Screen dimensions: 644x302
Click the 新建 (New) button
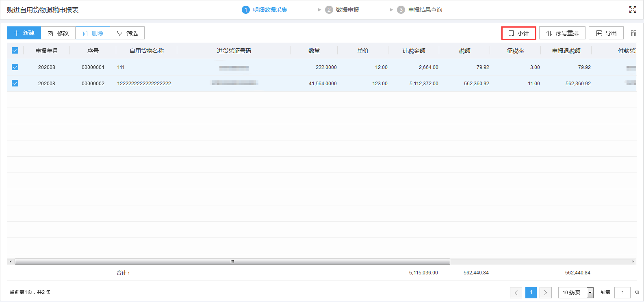click(24, 33)
